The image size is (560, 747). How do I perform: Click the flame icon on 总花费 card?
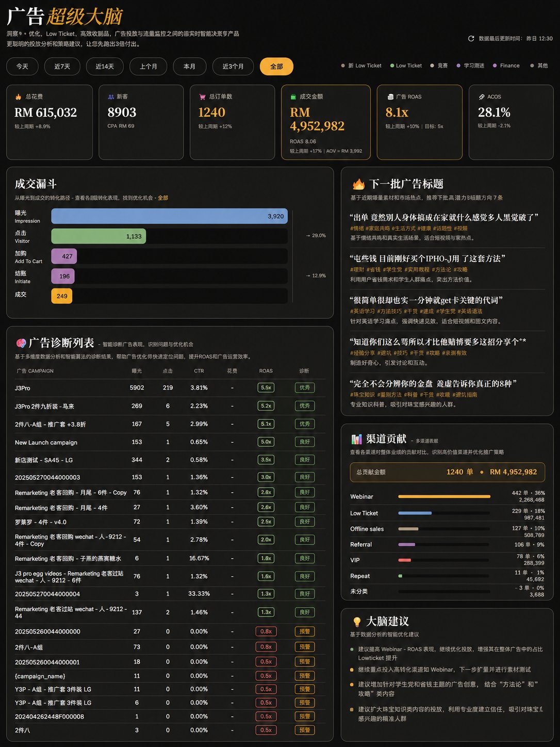pos(18,96)
